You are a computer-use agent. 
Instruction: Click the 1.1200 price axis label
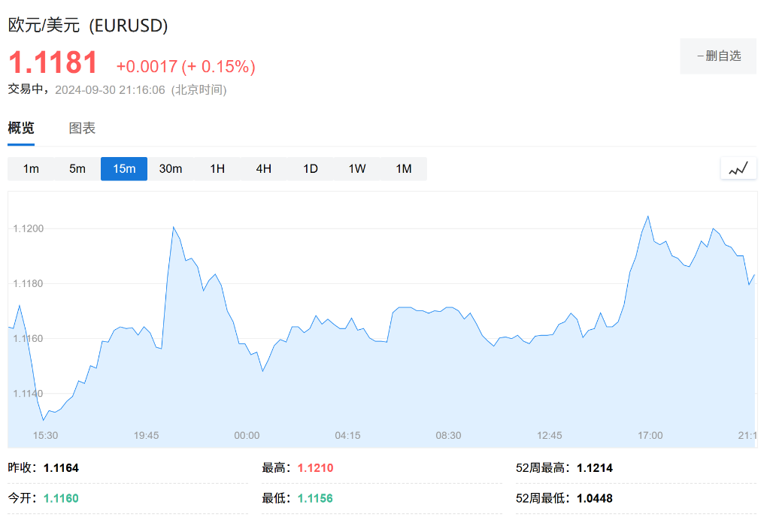pyautogui.click(x=29, y=228)
